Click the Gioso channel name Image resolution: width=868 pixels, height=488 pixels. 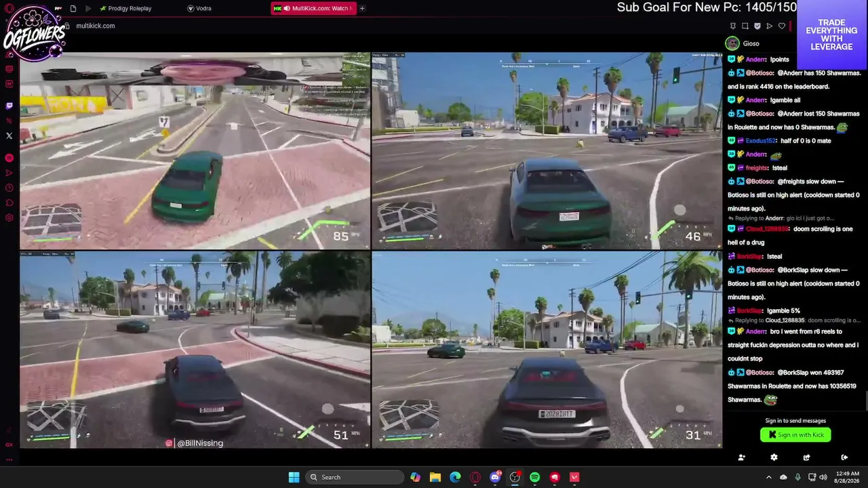[x=751, y=43]
